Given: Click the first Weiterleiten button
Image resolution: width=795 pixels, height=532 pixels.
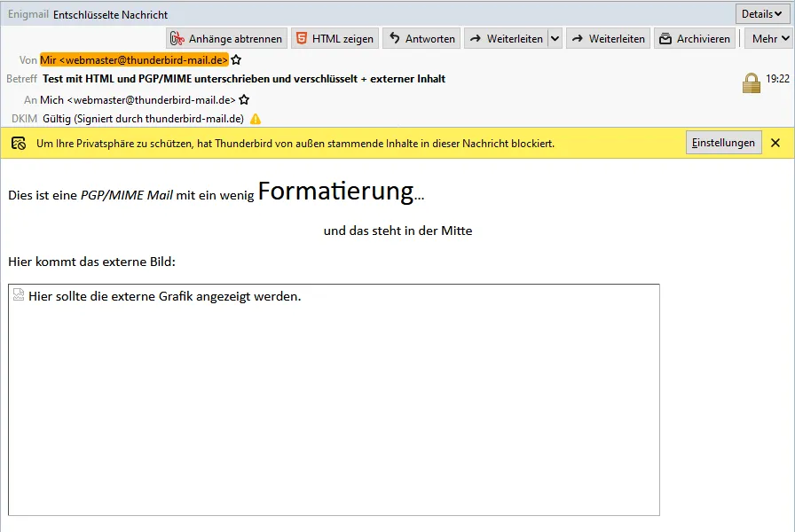Looking at the screenshot, I should pos(506,38).
